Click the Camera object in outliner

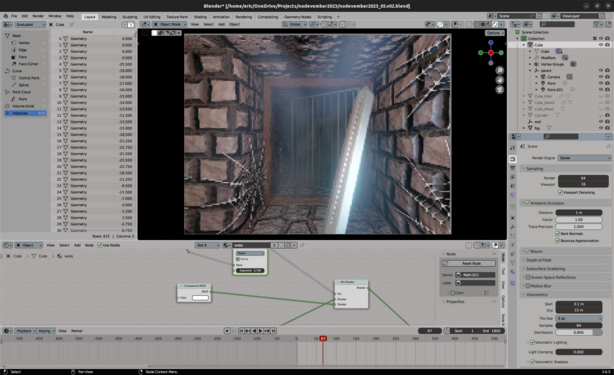[x=553, y=77]
